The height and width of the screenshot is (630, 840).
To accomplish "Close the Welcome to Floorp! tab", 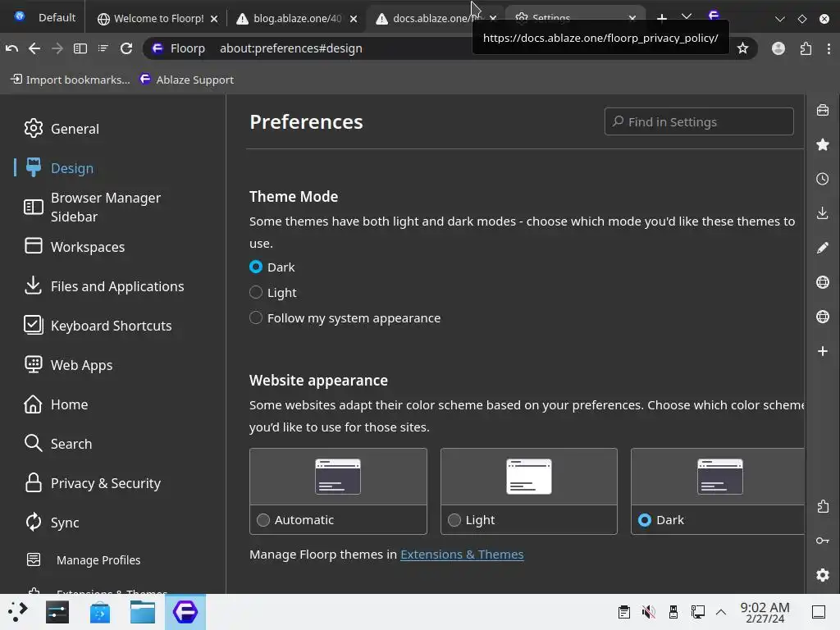I will 214,19.
